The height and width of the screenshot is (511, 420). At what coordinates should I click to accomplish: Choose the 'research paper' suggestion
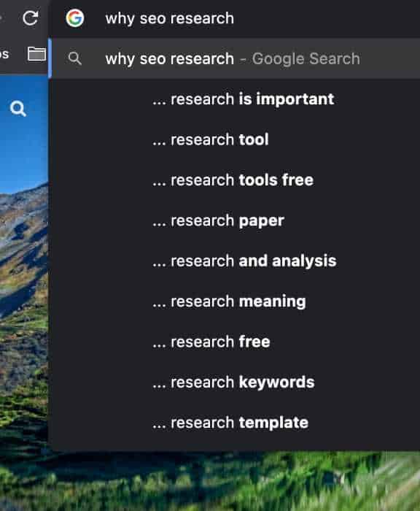218,220
